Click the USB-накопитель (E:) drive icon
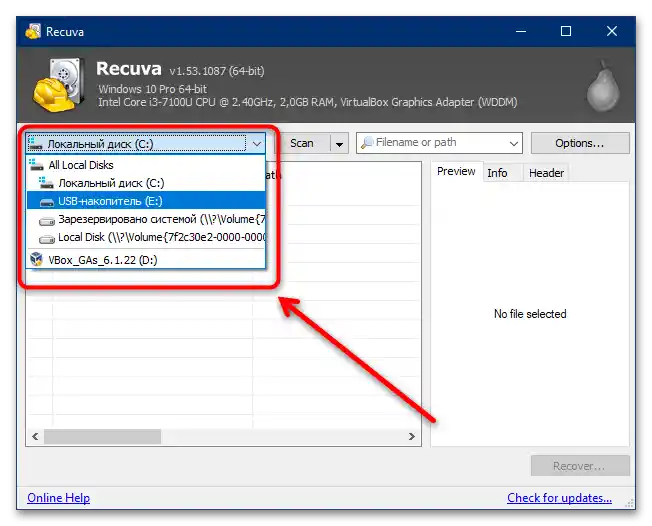652x526 pixels. coord(47,202)
